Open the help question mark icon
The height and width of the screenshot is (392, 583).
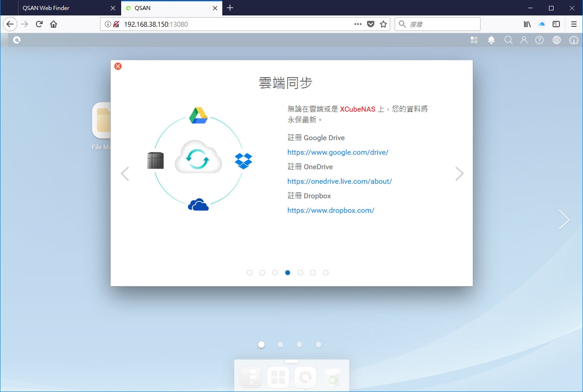click(x=539, y=40)
